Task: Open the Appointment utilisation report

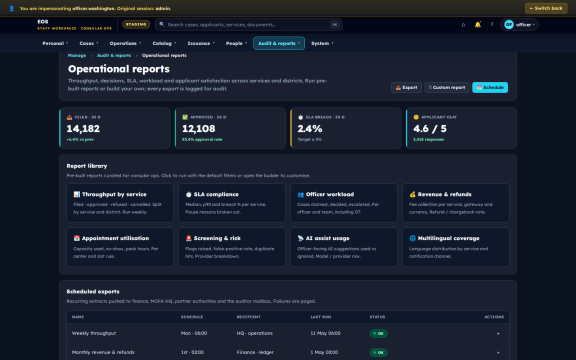Action: pyautogui.click(x=120, y=247)
